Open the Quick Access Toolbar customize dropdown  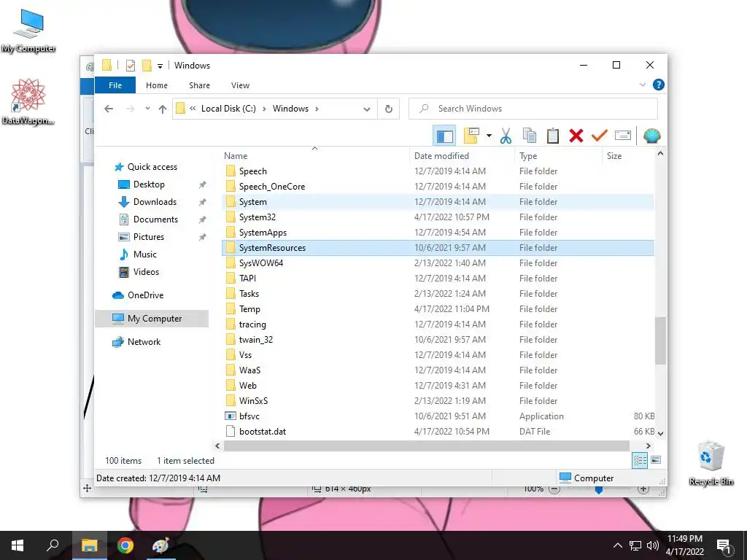[x=160, y=66]
